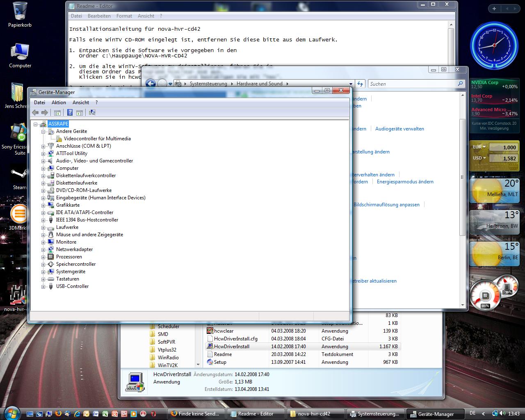This screenshot has height=420, width=525.
Task: Click Hardware und Sound breadcrumb
Action: (x=260, y=84)
